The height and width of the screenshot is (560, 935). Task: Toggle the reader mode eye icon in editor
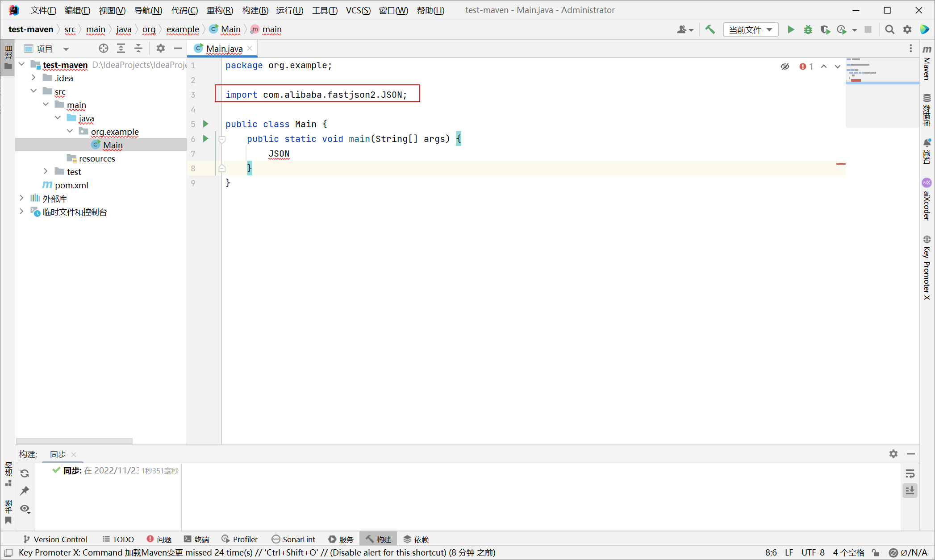coord(785,66)
